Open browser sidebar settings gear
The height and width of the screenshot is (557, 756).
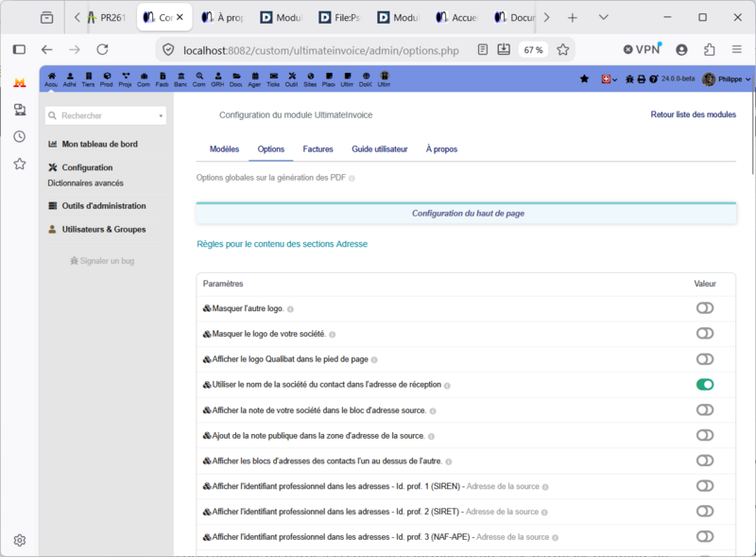[x=19, y=540]
